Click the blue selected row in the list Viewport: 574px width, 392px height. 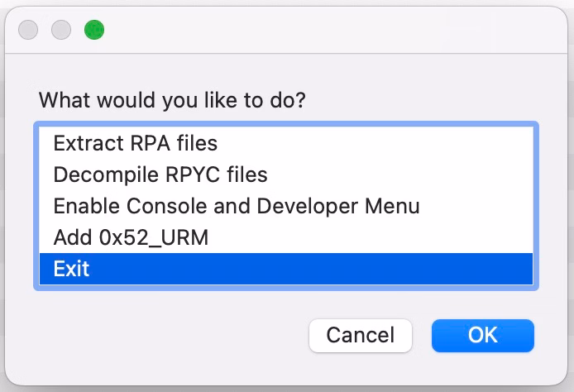285,269
